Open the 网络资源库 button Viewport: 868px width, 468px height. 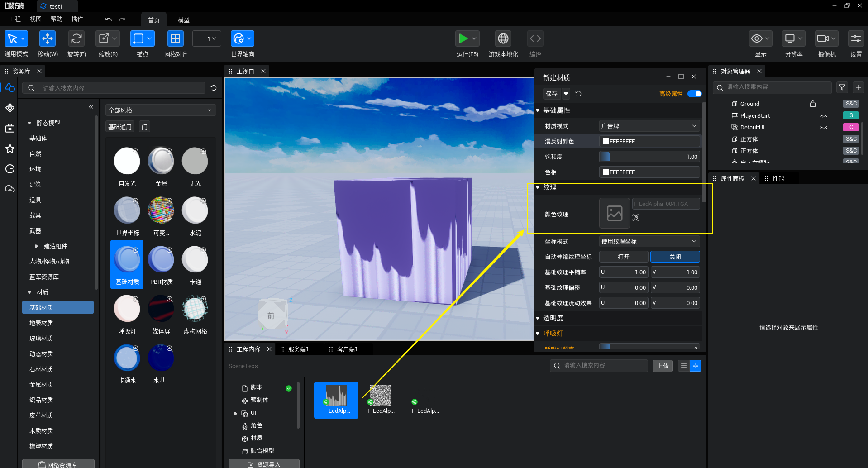pos(58,464)
